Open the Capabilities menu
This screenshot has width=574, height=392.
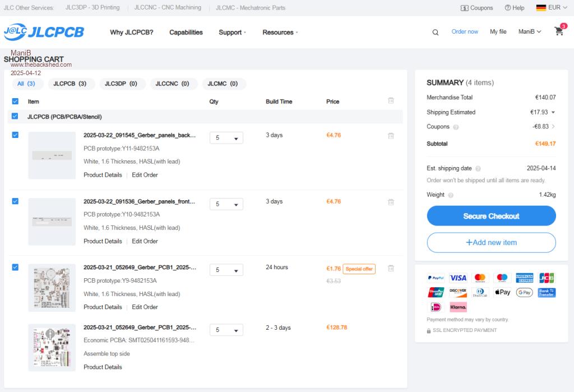pos(186,33)
